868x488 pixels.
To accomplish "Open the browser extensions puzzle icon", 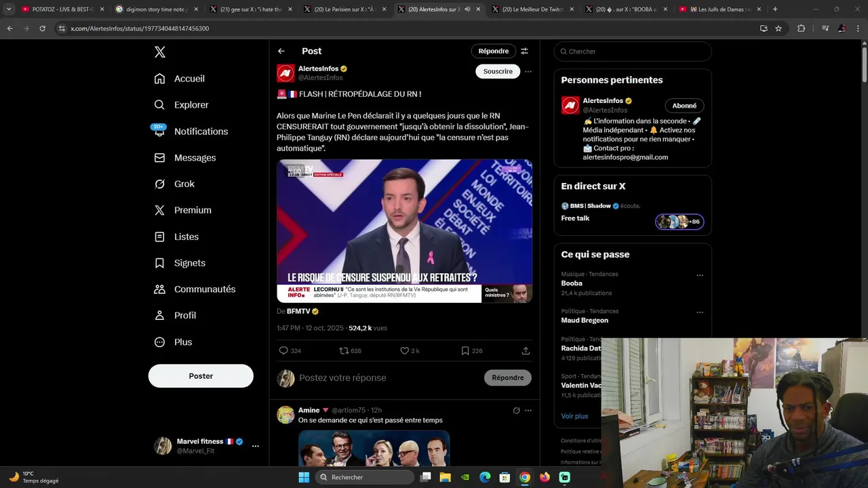I will pyautogui.click(x=802, y=28).
